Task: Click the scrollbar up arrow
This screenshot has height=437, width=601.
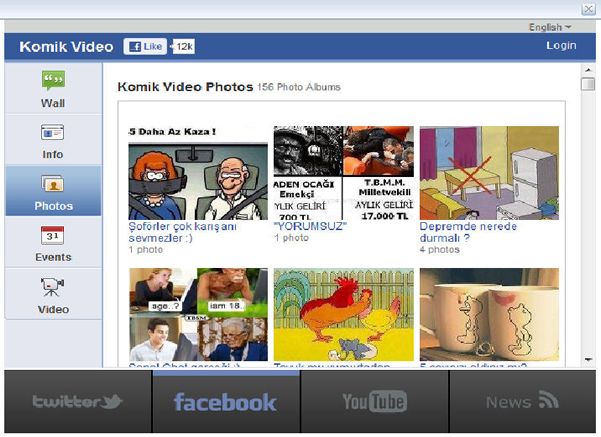Action: point(588,71)
